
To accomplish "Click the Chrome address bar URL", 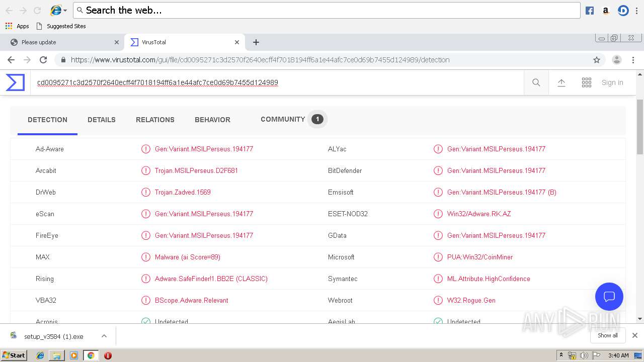I will pyautogui.click(x=260, y=60).
